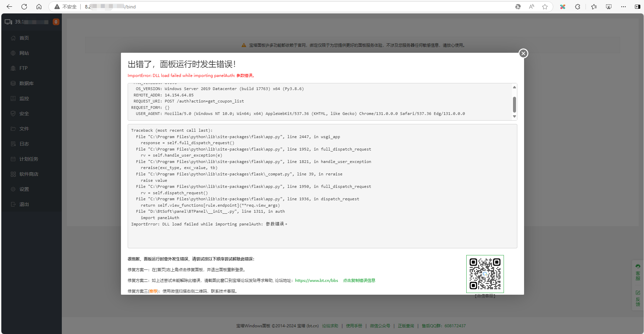Screen dimensions: 644x334
Task: Add the page to favorites with the star icon
Action: 545,7
